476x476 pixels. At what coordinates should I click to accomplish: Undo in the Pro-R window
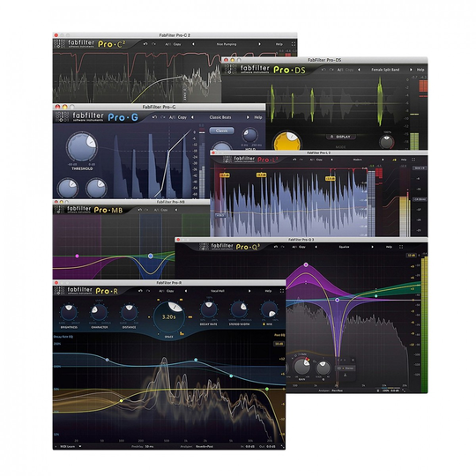[140, 291]
